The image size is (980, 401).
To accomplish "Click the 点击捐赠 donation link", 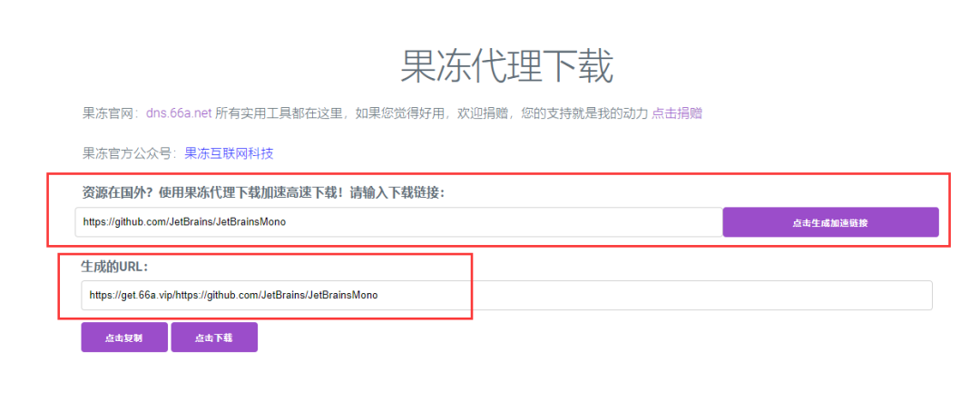I will [x=677, y=113].
